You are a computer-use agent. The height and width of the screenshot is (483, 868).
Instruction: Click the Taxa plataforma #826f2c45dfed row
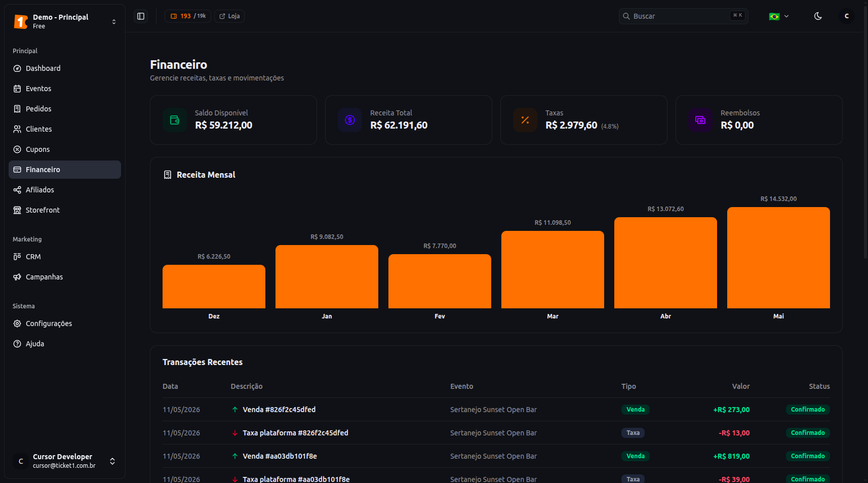pyautogui.click(x=496, y=433)
